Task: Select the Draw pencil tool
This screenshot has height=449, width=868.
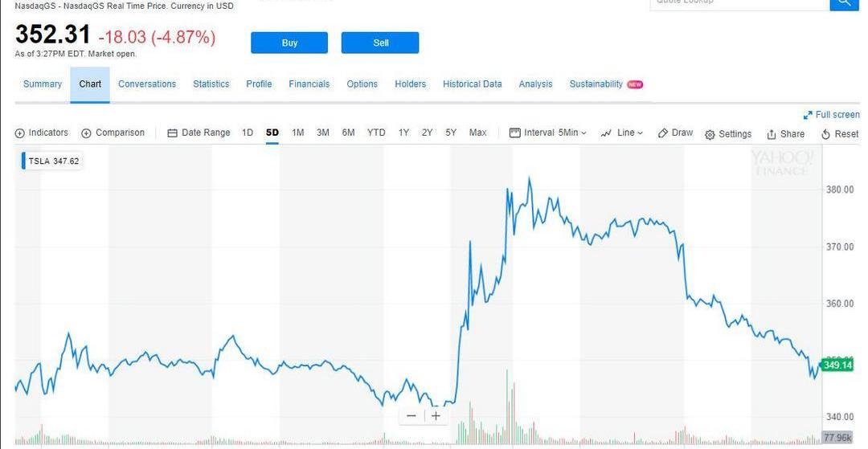Action: (675, 133)
